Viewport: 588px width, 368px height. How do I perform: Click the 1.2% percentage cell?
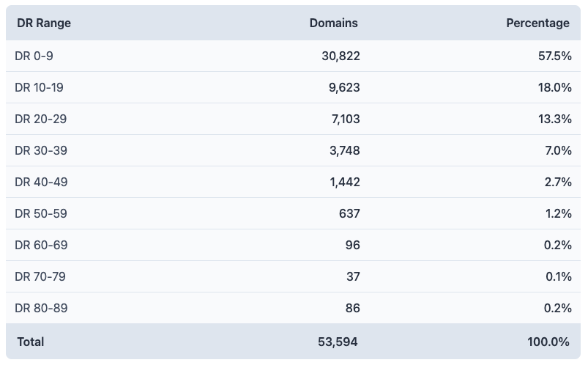pos(557,213)
